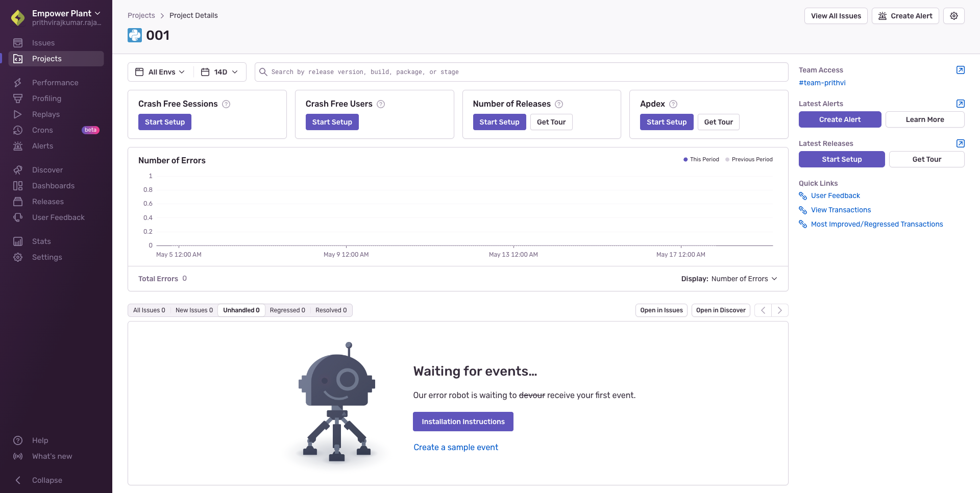Select the Resolved tab
Screen dimensions: 980x493
coord(331,310)
